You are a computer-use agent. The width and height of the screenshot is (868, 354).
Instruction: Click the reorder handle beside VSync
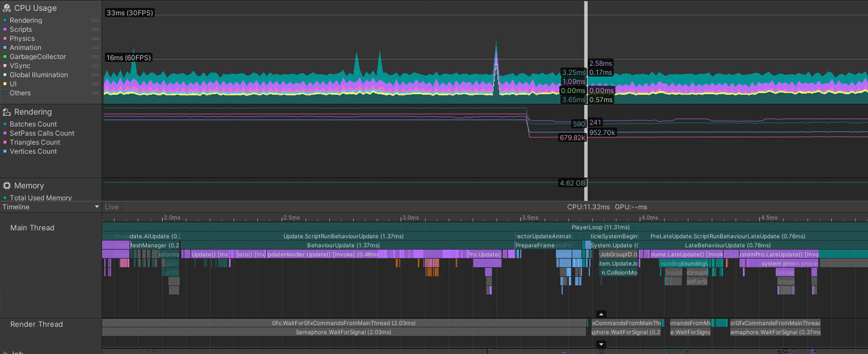pos(95,66)
